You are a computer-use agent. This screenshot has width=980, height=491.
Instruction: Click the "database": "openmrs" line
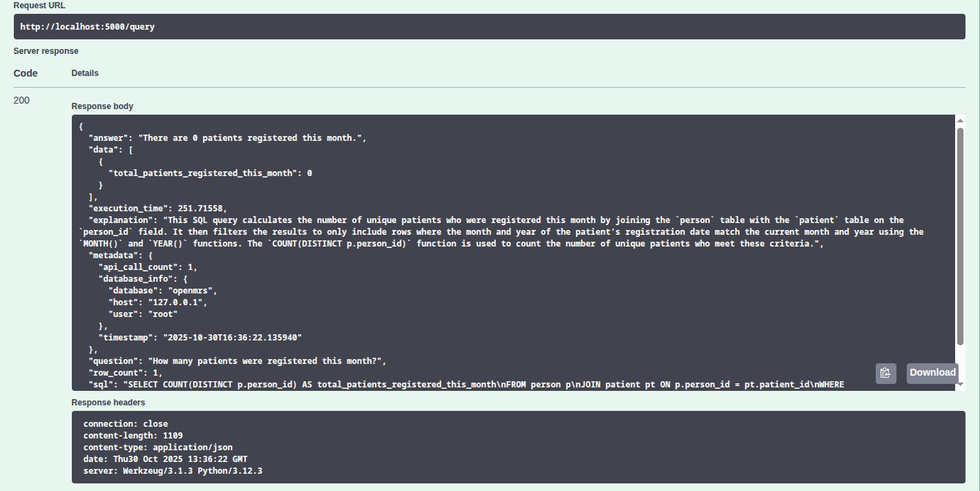[162, 291]
